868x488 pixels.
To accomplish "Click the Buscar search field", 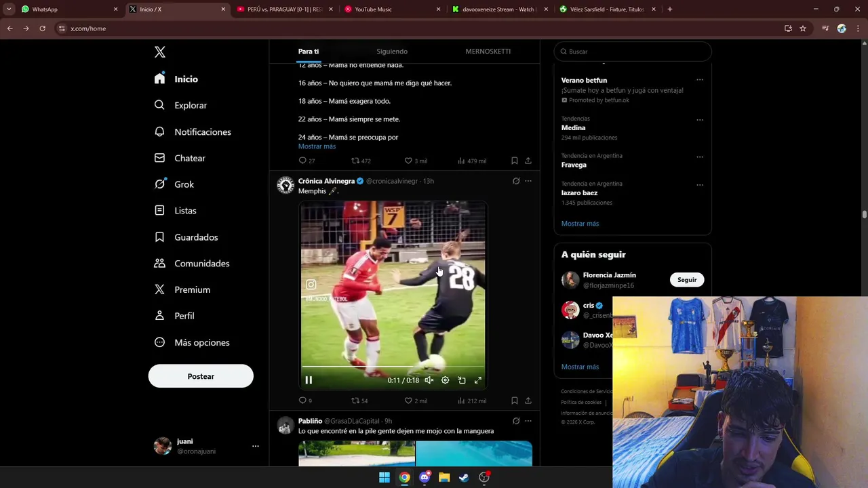I will coord(633,52).
